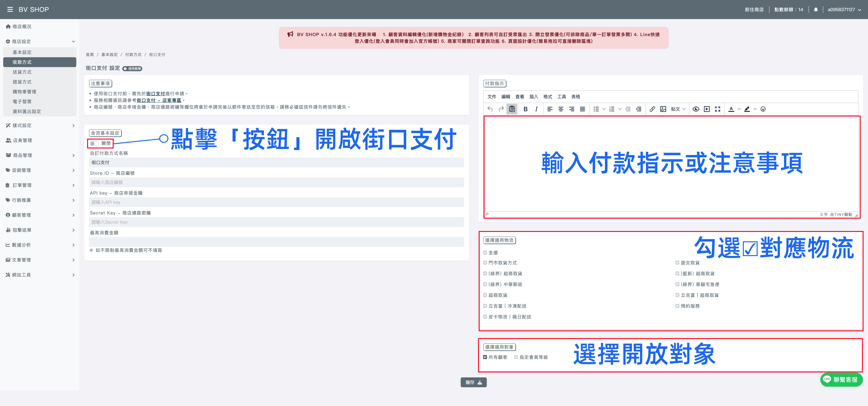
Task: Click the undo arrow in editor toolbar
Action: pos(490,109)
